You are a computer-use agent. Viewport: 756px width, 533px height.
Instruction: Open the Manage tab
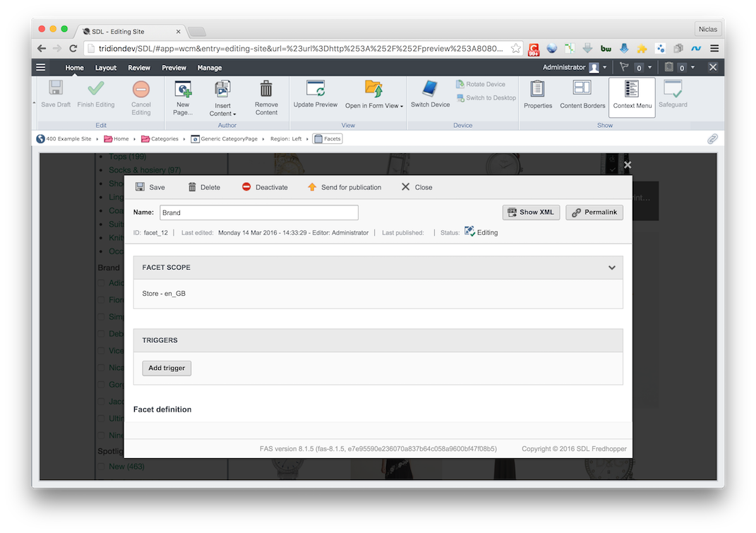click(x=209, y=68)
